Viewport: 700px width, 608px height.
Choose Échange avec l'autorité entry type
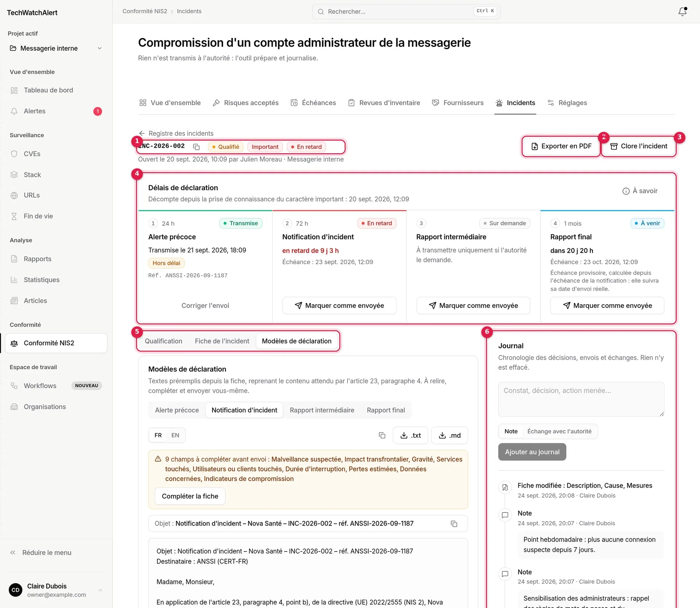tap(559, 431)
